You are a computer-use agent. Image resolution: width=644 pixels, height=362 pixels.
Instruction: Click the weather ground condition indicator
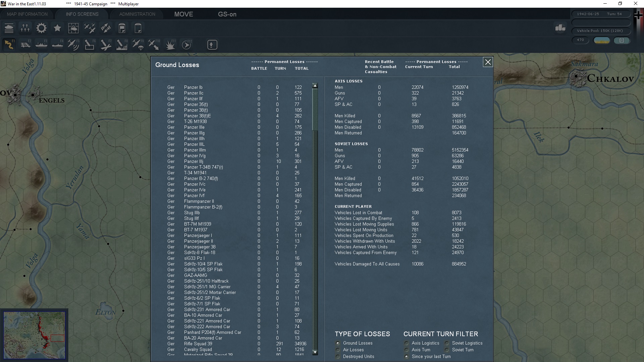[602, 40]
